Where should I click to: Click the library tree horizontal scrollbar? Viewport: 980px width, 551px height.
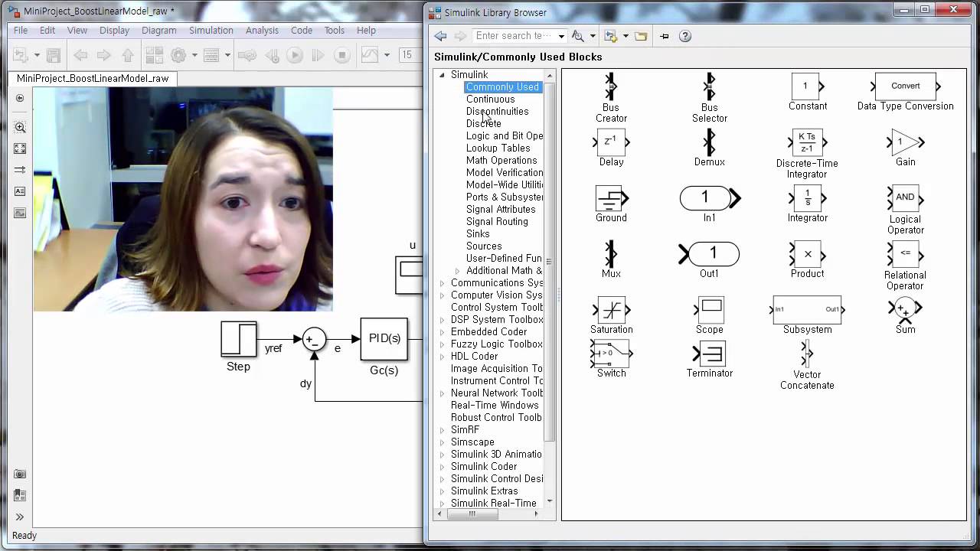point(472,514)
